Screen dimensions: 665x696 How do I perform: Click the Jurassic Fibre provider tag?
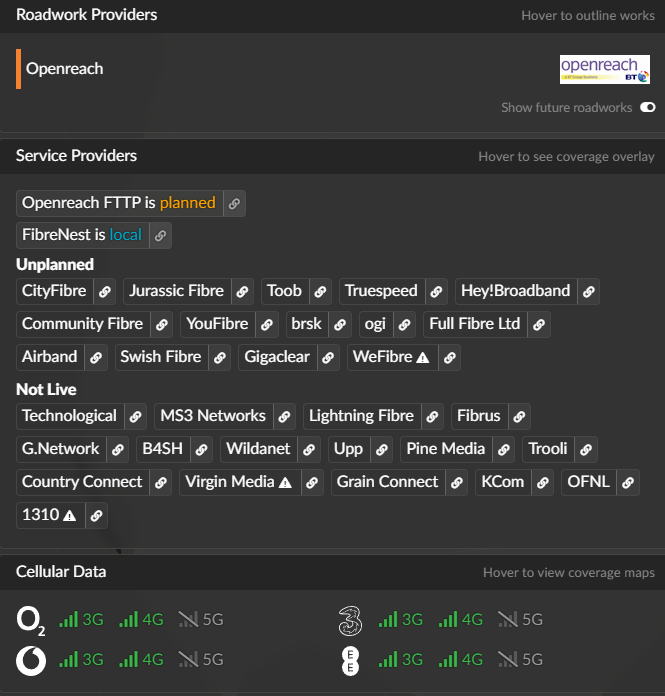click(x=177, y=291)
